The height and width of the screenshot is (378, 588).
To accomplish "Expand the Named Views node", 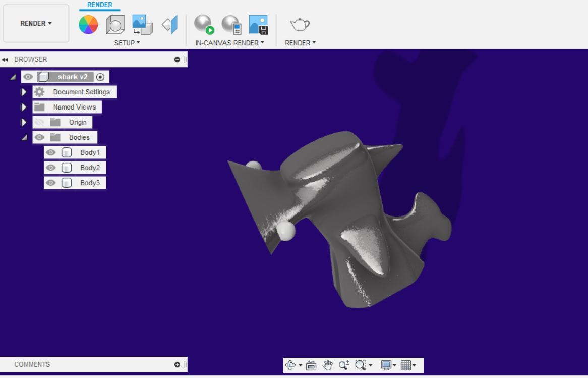I will coord(24,107).
